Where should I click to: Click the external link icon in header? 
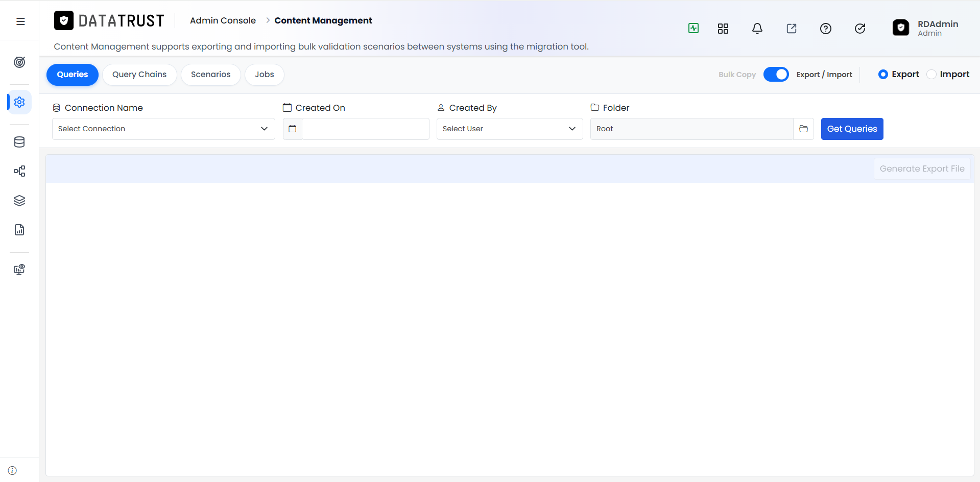click(792, 29)
